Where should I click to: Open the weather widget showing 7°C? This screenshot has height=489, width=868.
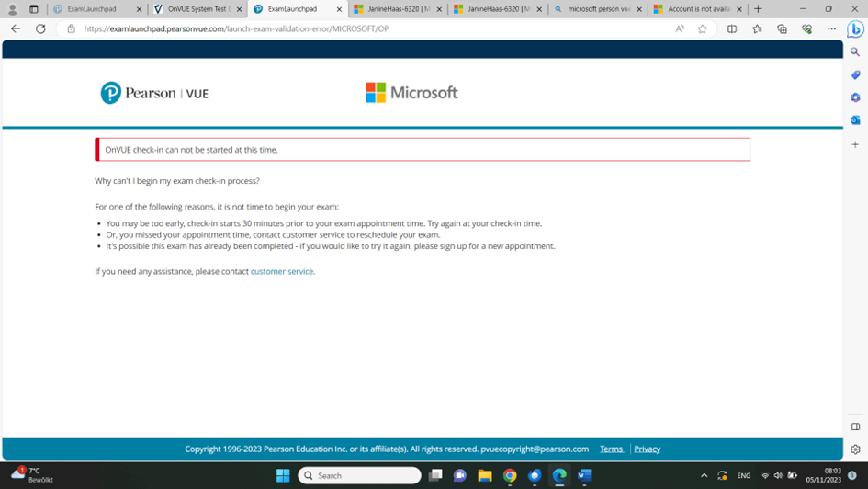point(32,475)
